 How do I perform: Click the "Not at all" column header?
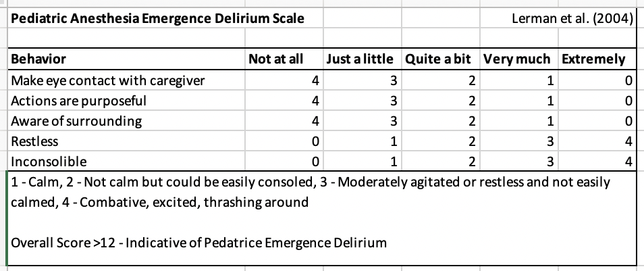[276, 59]
